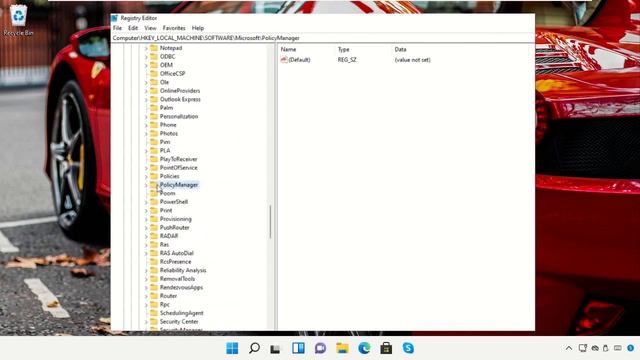Open the Help menu
Image resolution: width=640 pixels, height=360 pixels.
pos(198,28)
